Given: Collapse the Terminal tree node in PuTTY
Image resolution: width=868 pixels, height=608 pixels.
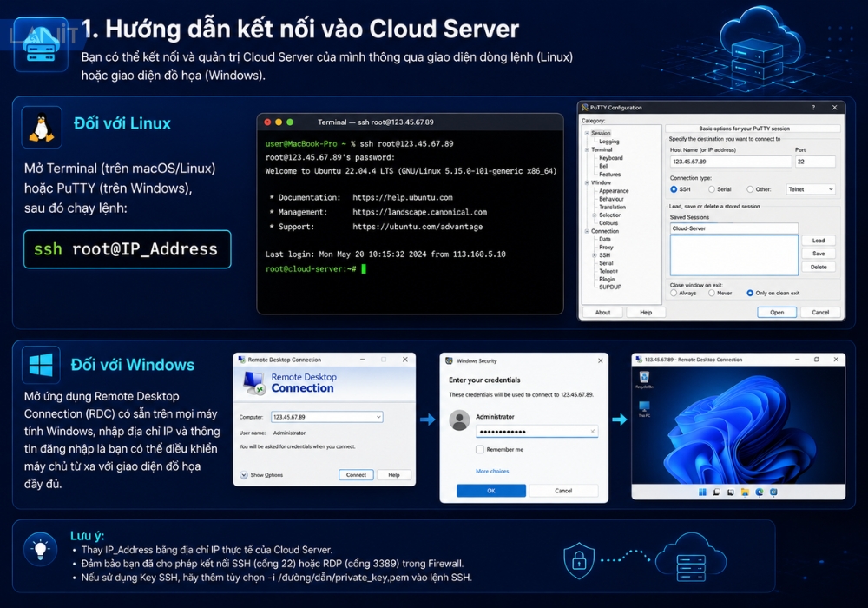Looking at the screenshot, I should pos(587,149).
